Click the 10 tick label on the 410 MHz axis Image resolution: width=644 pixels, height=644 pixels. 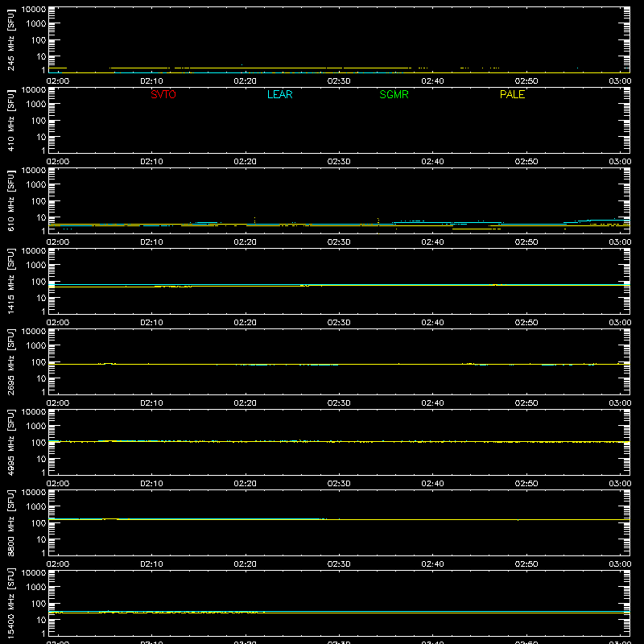tap(41, 137)
